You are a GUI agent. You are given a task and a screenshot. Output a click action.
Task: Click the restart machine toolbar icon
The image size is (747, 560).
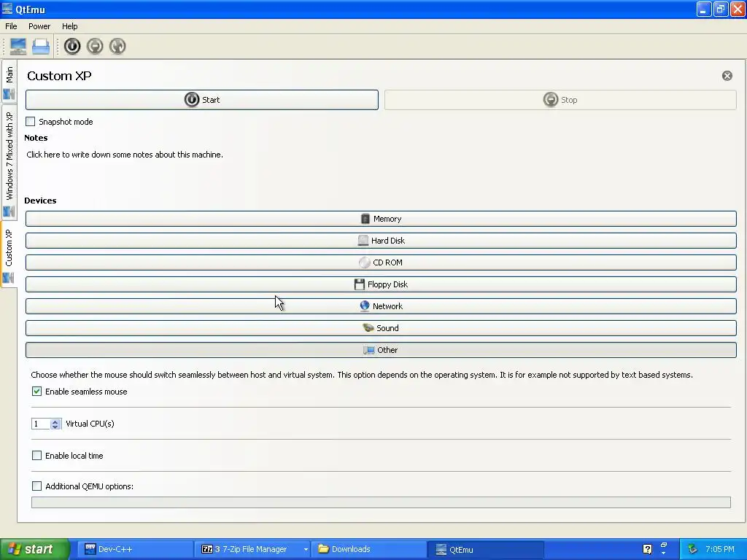click(x=117, y=46)
